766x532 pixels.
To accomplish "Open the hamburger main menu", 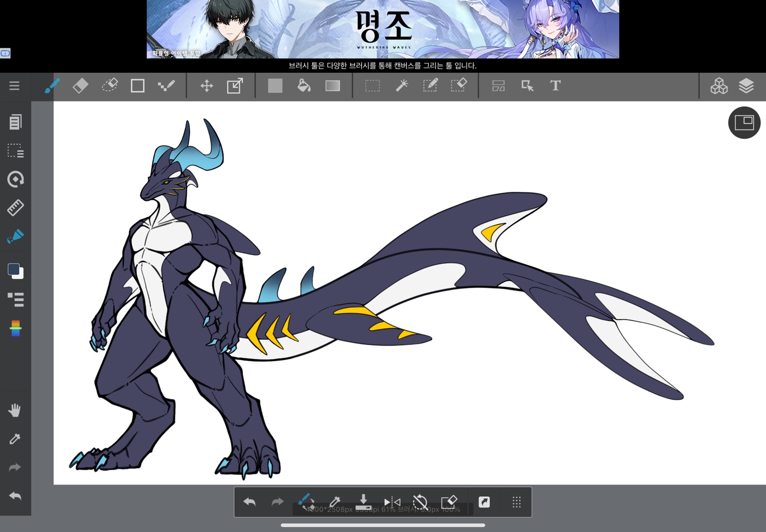I will pos(14,86).
